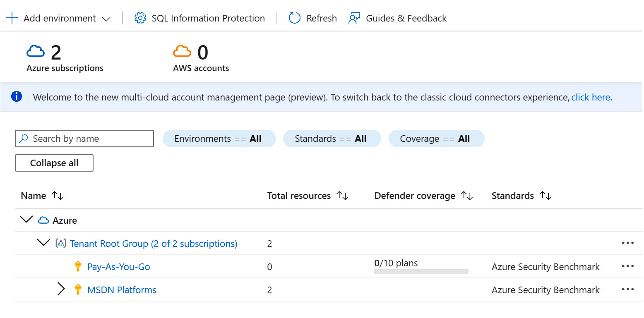Sort by Total resources column arrows

pyautogui.click(x=342, y=196)
